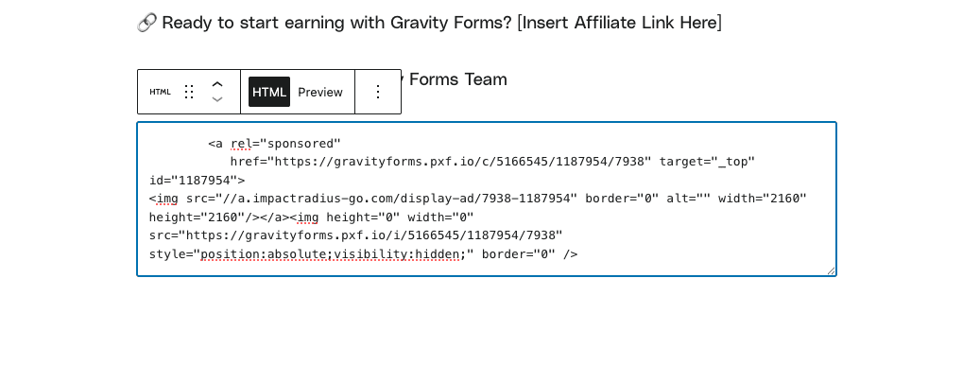Click the HTML block type icon
The height and width of the screenshot is (365, 980).
[160, 92]
